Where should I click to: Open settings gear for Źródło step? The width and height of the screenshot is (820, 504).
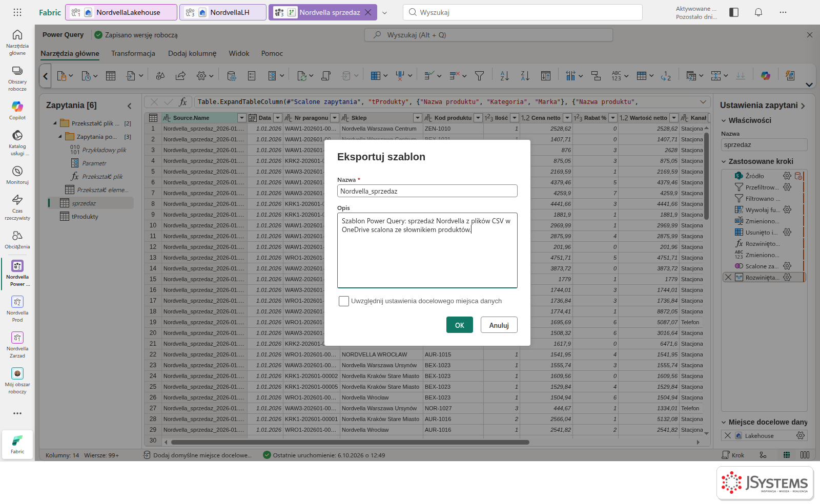[787, 176]
